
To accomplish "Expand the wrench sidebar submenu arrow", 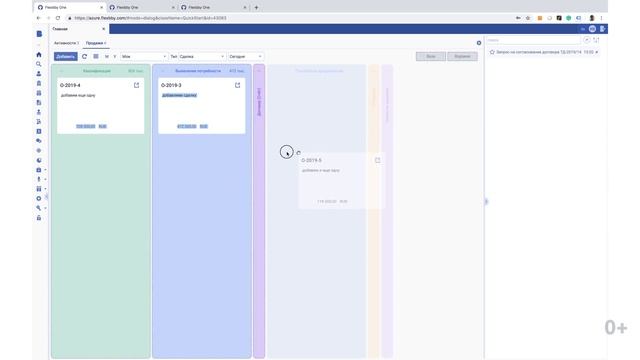I will coord(45,208).
